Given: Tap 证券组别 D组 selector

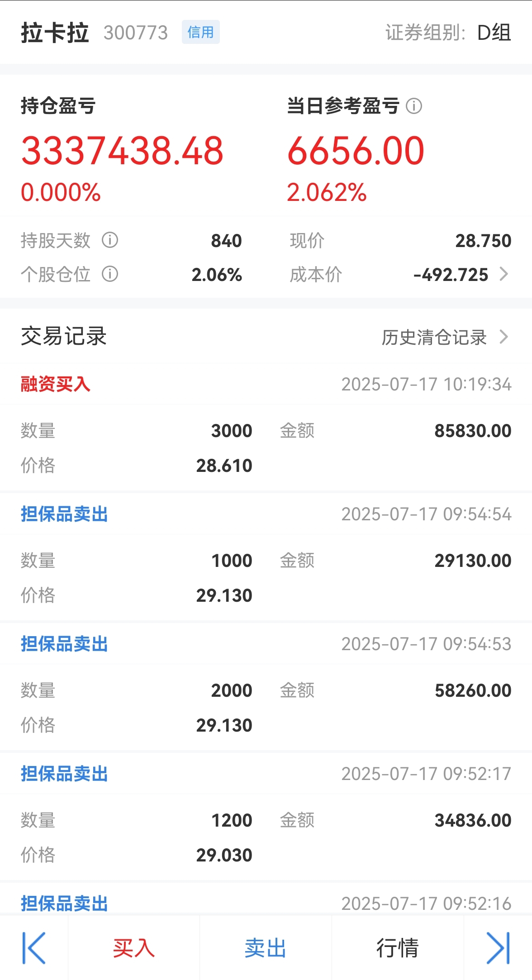Looking at the screenshot, I should [x=448, y=33].
